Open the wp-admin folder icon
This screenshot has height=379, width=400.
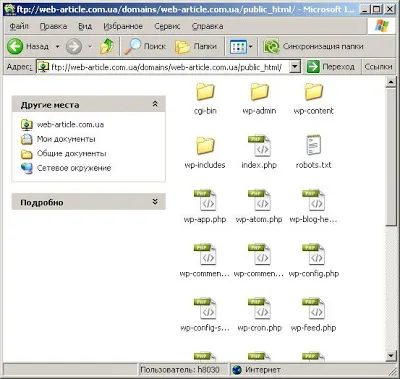click(259, 92)
